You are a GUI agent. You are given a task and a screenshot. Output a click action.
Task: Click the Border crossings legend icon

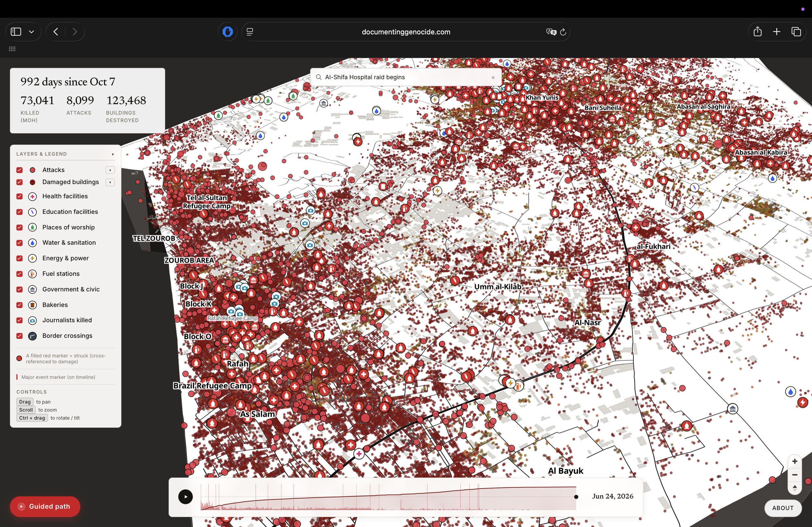point(32,336)
